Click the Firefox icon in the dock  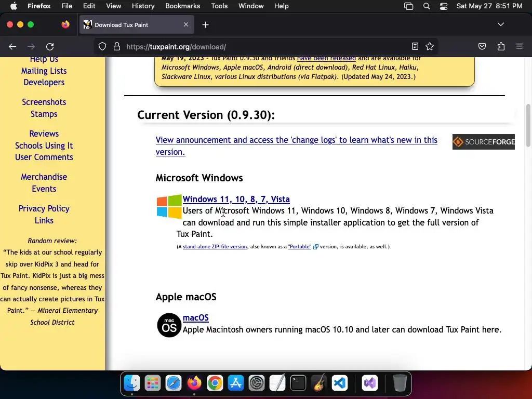pyautogui.click(x=194, y=383)
